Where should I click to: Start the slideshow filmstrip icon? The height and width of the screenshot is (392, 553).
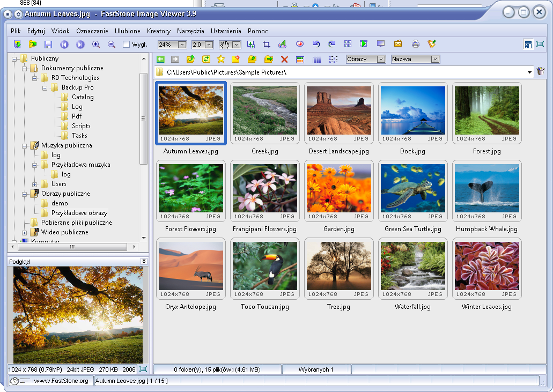364,44
